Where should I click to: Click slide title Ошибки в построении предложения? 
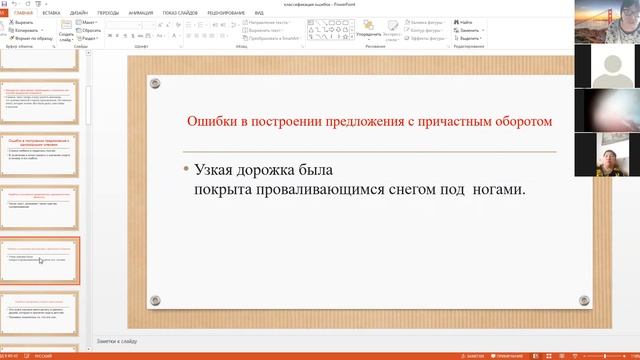[x=369, y=121]
